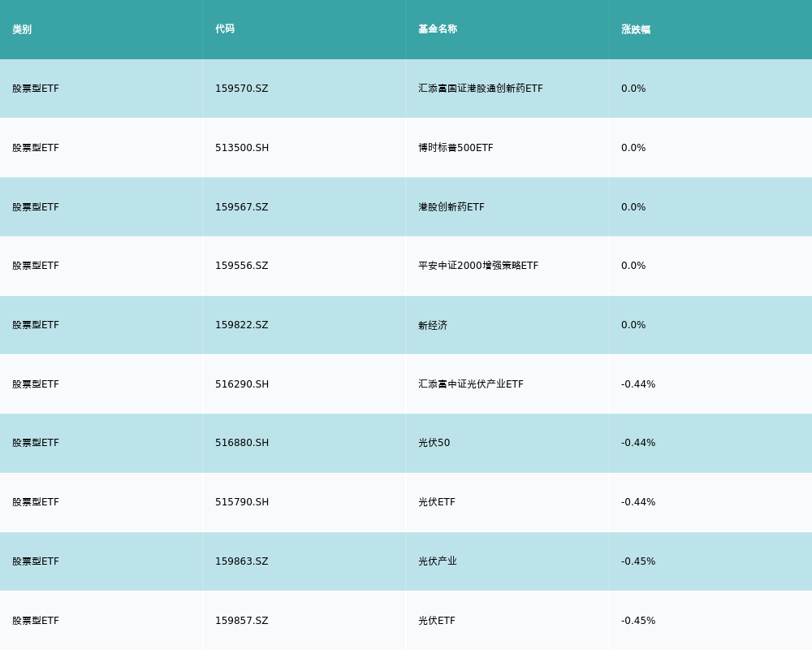This screenshot has width=812, height=650.
Task: Select fund name 平安中证2000增强策略ETF
Action: pos(478,266)
